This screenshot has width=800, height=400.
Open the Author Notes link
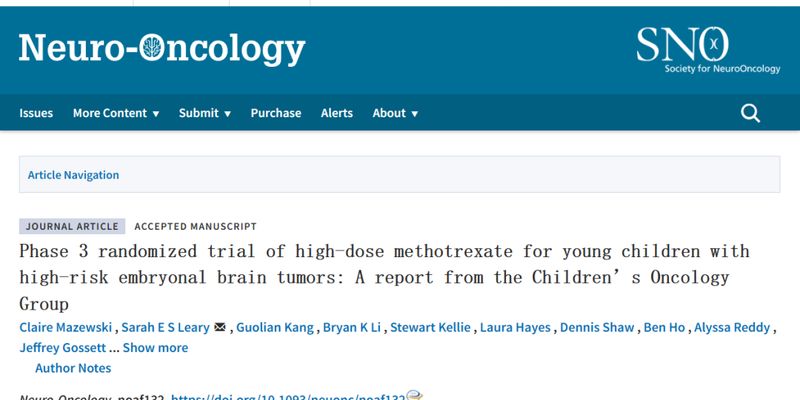point(73,368)
